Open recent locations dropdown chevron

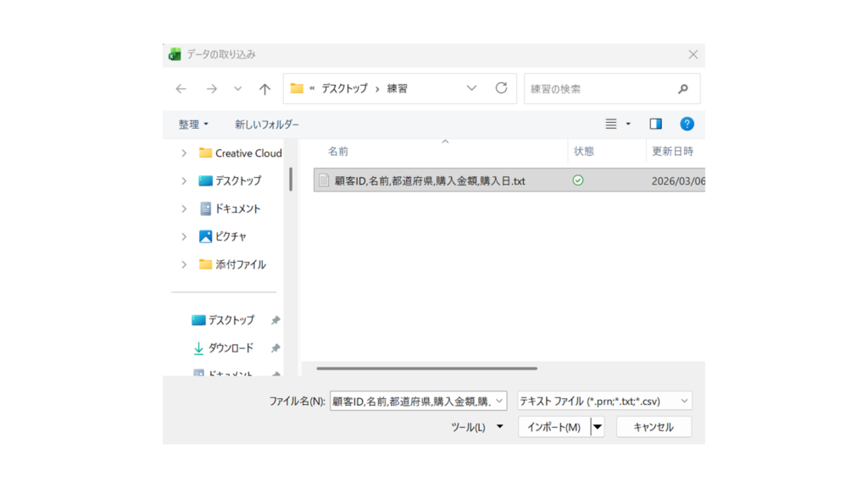point(238,89)
